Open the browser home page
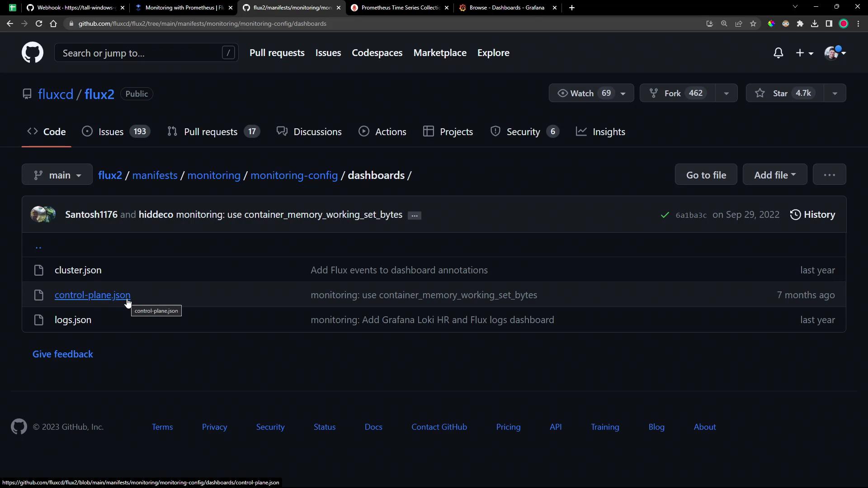868x488 pixels. (53, 23)
